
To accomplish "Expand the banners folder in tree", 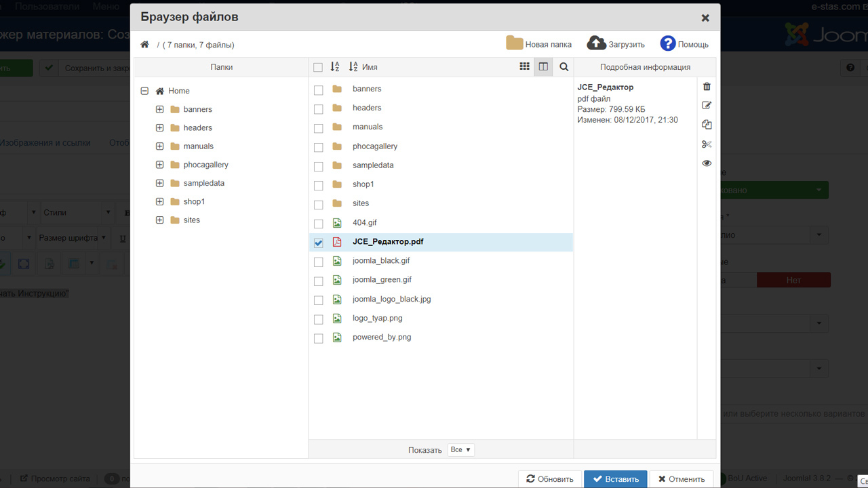I will coord(159,109).
